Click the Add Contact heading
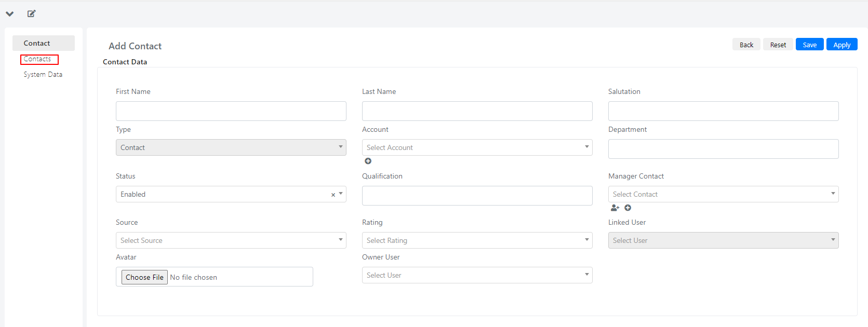868x327 pixels. (135, 46)
